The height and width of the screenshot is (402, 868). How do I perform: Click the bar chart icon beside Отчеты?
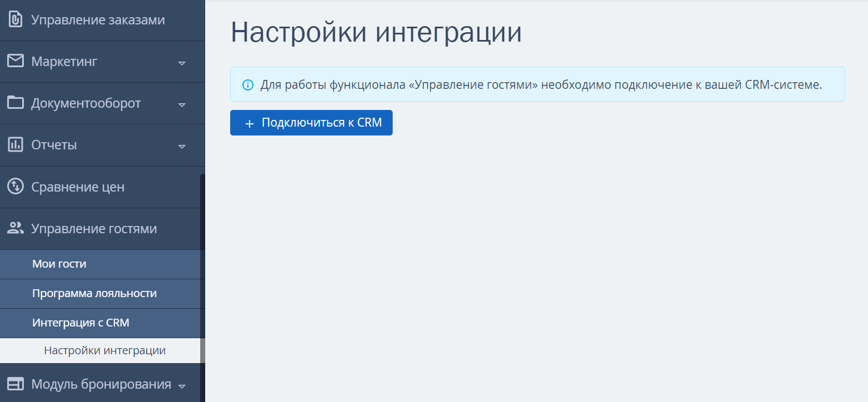coord(16,145)
